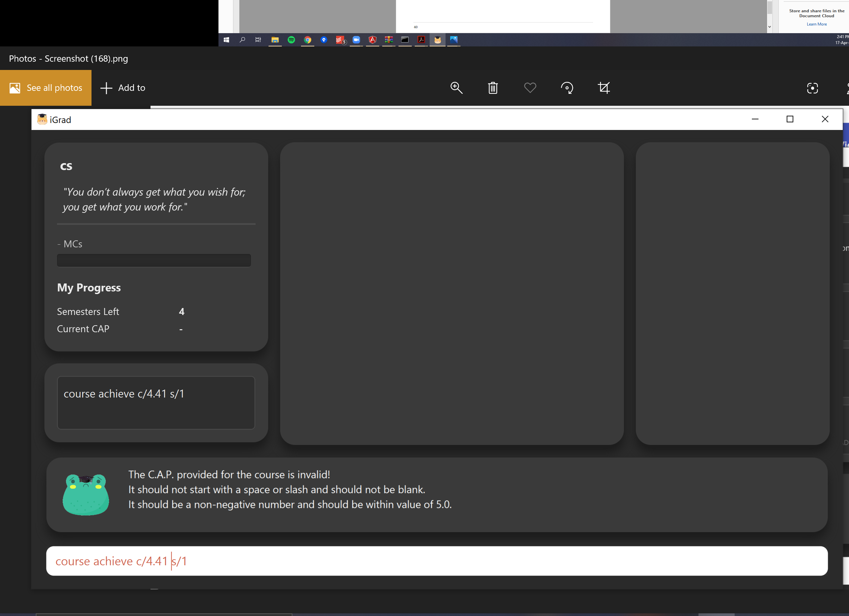Click the Todoist taskbar icon with badge
849x616 pixels.
click(340, 40)
